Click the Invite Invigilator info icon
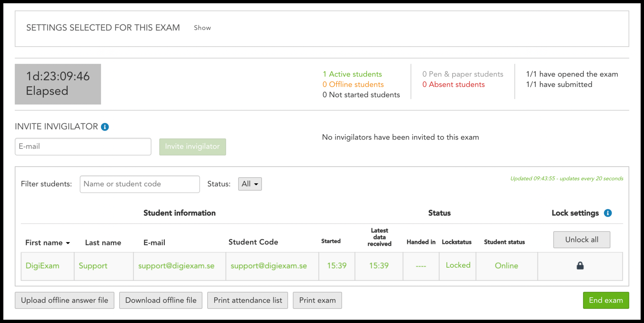This screenshot has width=644, height=323. [x=105, y=127]
